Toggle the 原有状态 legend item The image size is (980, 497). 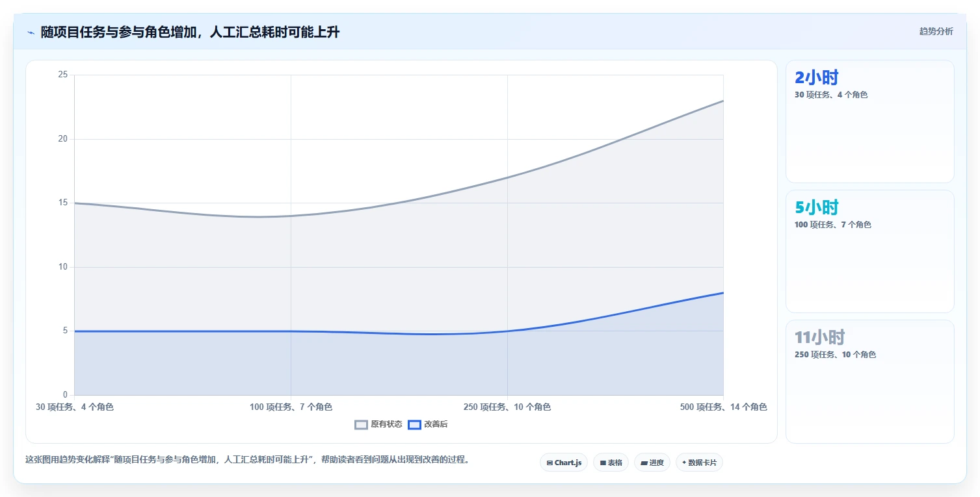pos(378,424)
